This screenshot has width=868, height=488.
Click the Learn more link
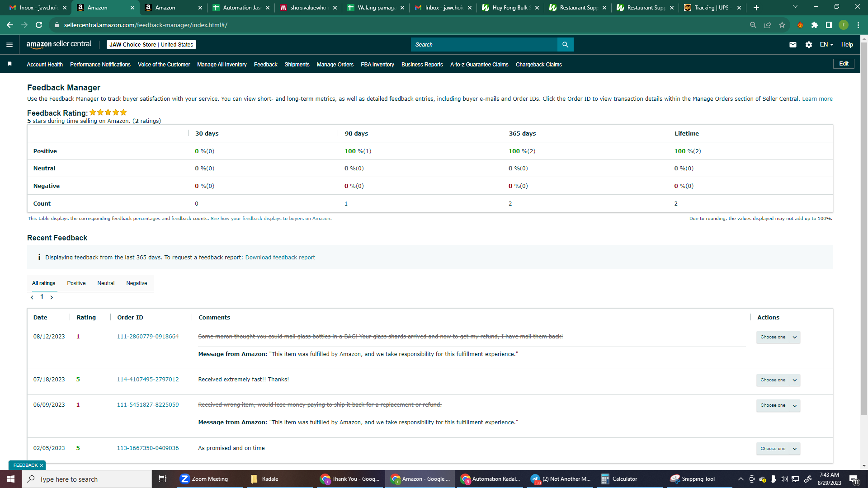[817, 99]
